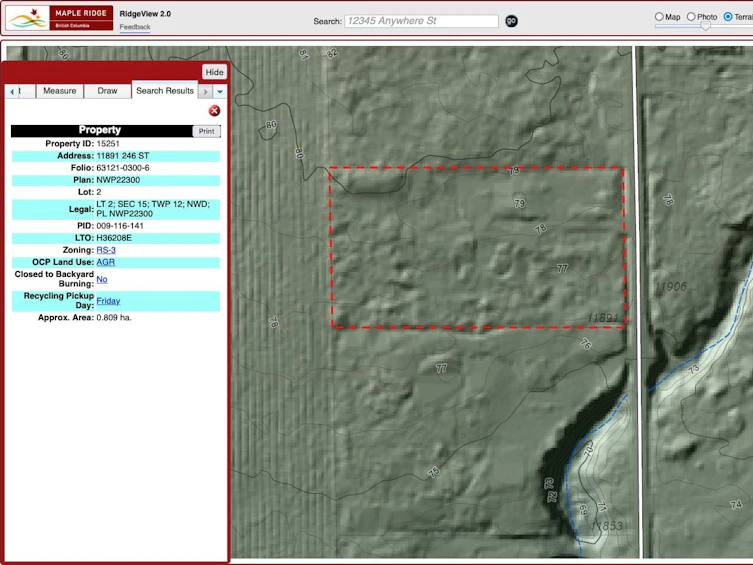Open the RS-3 zoning link

coord(106,250)
